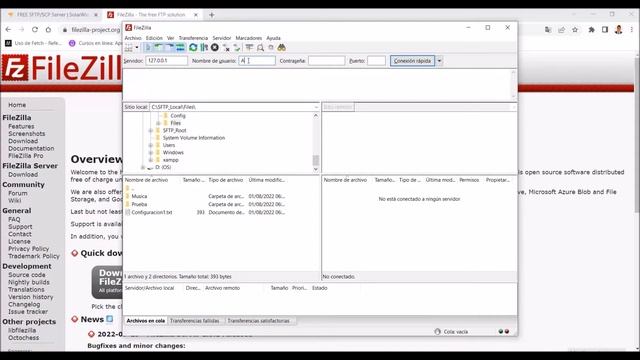Select the Config folder in local tree
Screen dimensions: 640x360
[178, 116]
